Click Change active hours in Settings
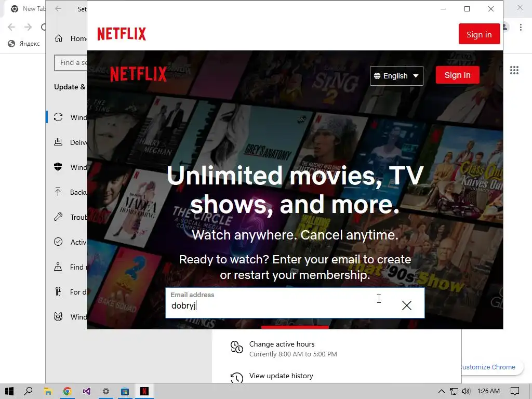Screen dimensions: 532x399 coord(282,344)
